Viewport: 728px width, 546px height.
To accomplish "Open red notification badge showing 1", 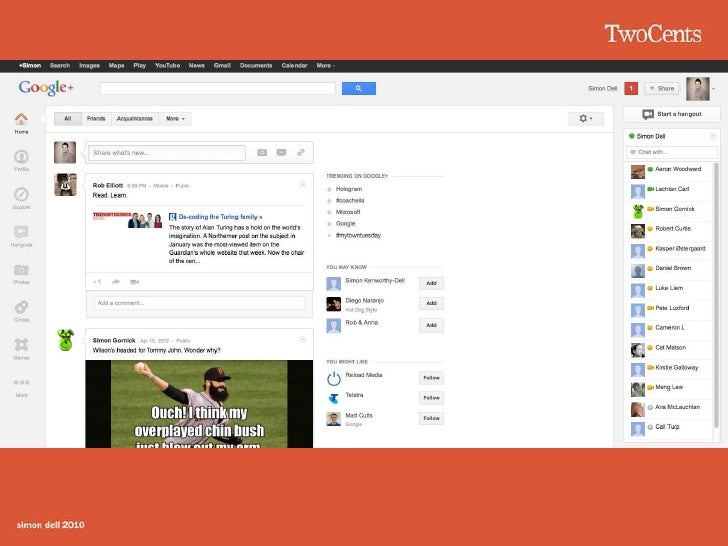I will [x=630, y=88].
